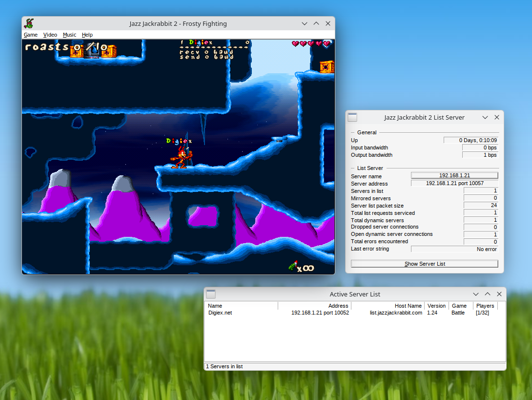Click the Server address field port 10057
This screenshot has height=400, width=532.
click(x=454, y=183)
